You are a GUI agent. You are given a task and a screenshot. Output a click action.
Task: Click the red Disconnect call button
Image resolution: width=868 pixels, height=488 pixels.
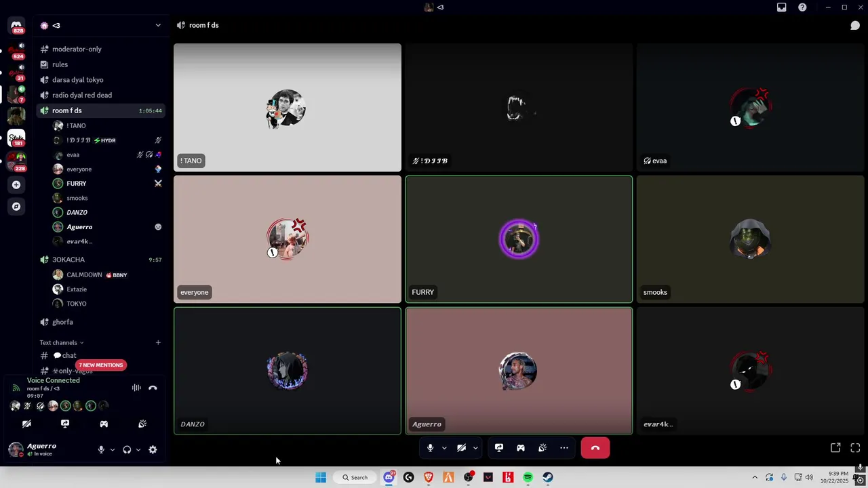point(595,448)
